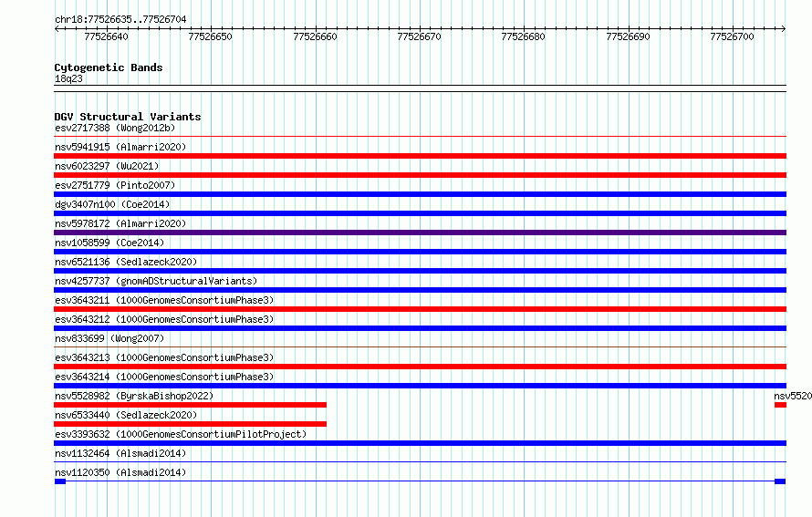Open nsv6533440 (Sedlazeck2020) label
The height and width of the screenshot is (517, 812).
[x=126, y=415]
